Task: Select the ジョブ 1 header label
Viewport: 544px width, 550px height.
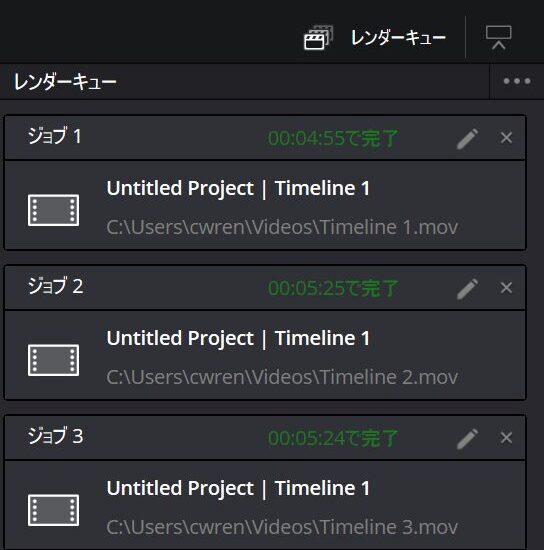Action: click(x=55, y=136)
